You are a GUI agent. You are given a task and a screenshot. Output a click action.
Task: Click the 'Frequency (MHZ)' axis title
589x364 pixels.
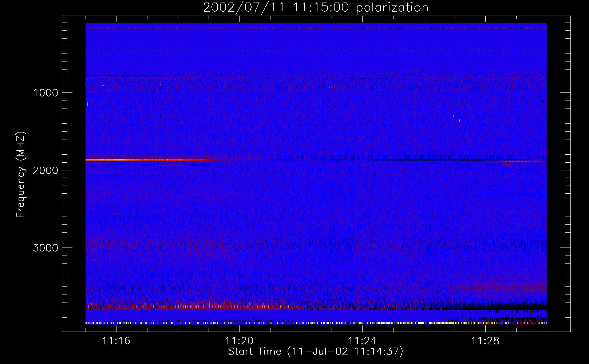[x=21, y=175]
